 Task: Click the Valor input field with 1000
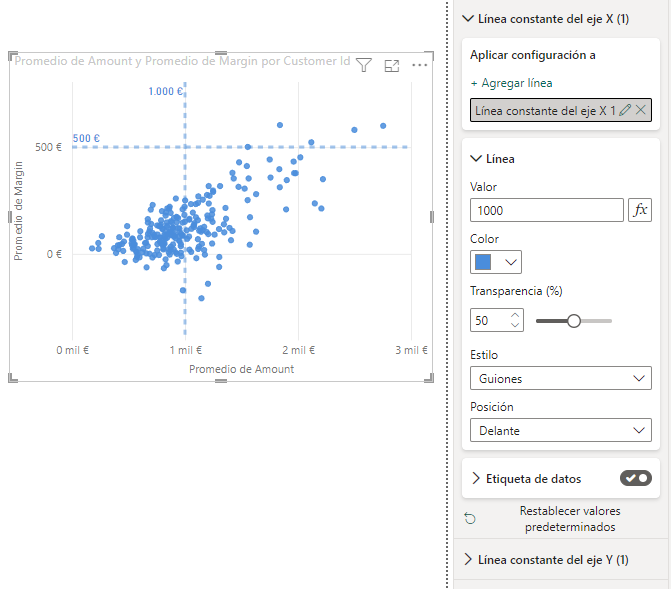tap(546, 210)
